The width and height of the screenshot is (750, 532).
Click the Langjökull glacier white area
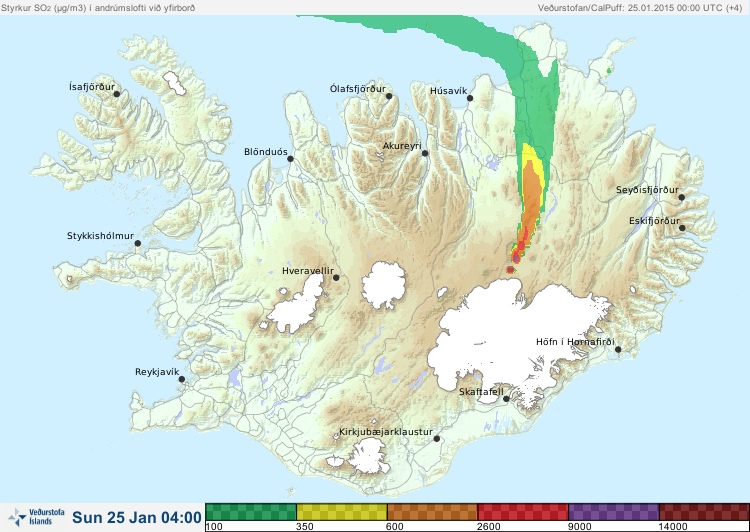[297, 306]
